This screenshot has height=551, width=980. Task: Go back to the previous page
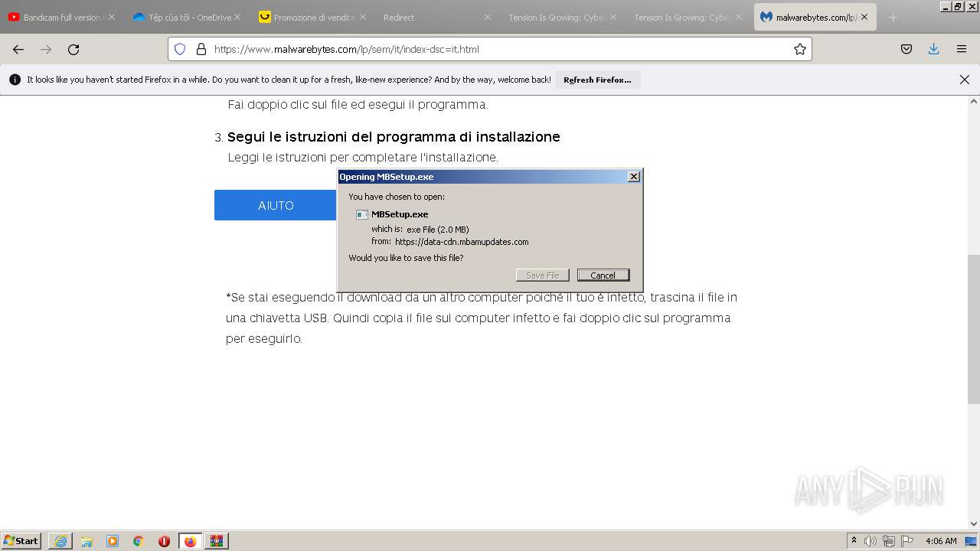tap(18, 49)
